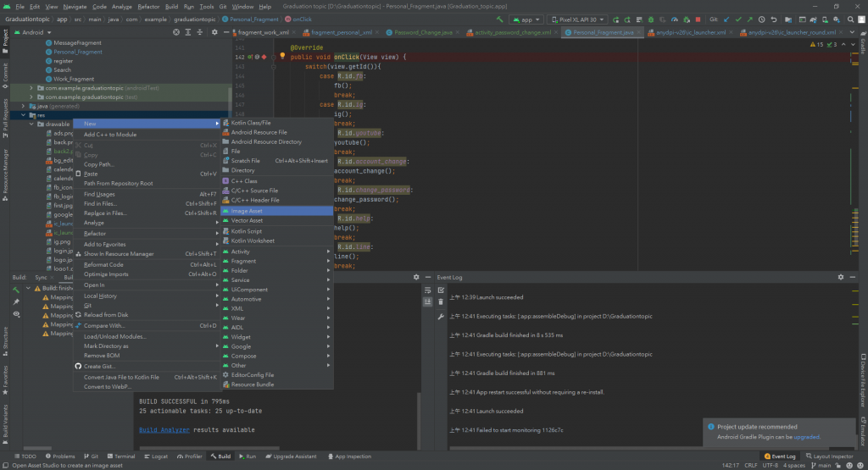This screenshot has height=470, width=868.
Task: Select Image Asset from the New submenu
Action: pyautogui.click(x=247, y=211)
